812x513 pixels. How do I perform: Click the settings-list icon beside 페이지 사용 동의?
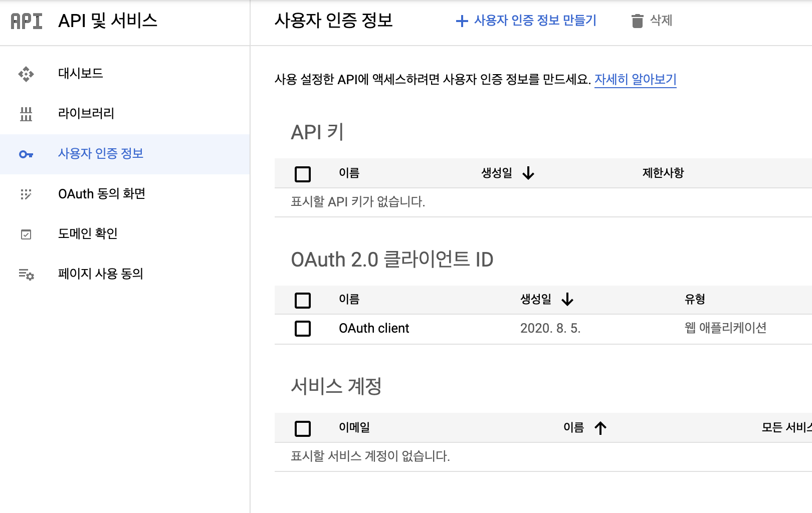26,275
